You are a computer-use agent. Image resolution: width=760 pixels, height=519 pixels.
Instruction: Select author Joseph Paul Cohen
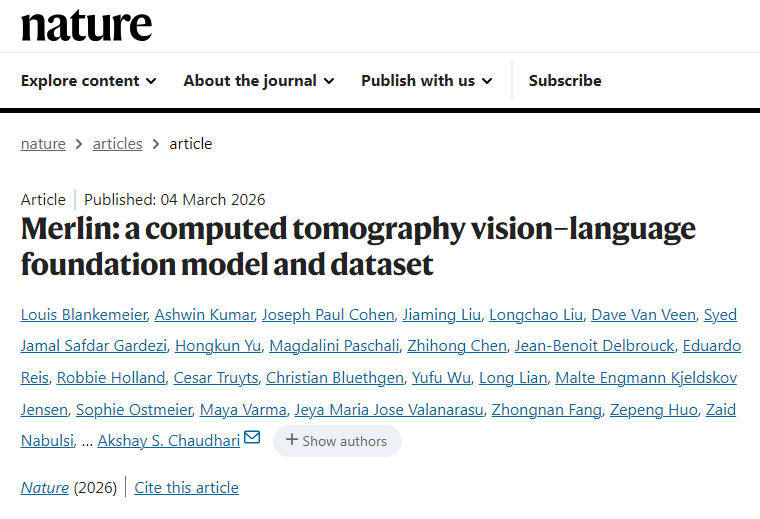[x=328, y=314]
